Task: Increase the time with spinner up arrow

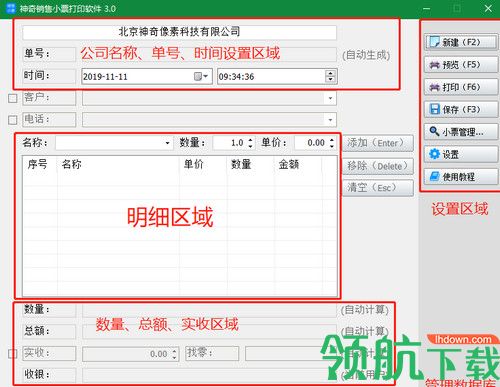Action: [330, 73]
